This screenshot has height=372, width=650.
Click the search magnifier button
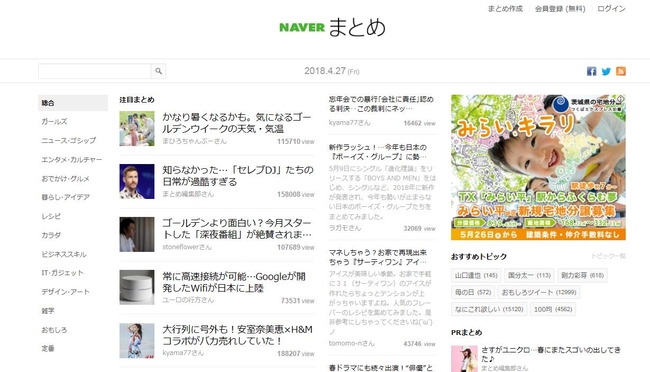[x=158, y=71]
